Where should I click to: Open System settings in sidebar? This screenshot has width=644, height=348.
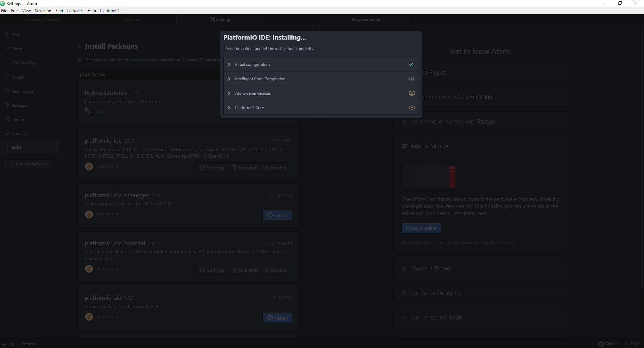[x=29, y=77]
